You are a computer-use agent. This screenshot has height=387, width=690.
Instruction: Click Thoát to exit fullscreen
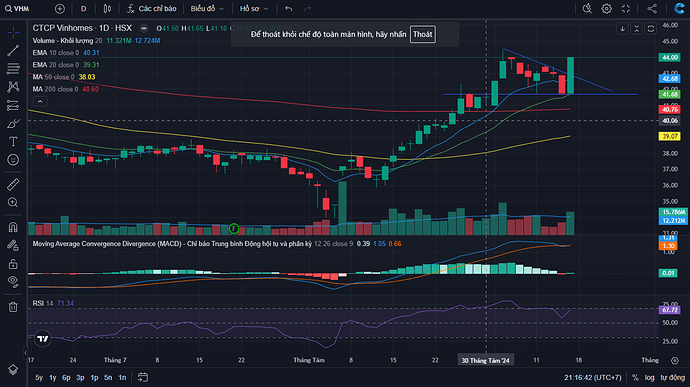coord(422,34)
